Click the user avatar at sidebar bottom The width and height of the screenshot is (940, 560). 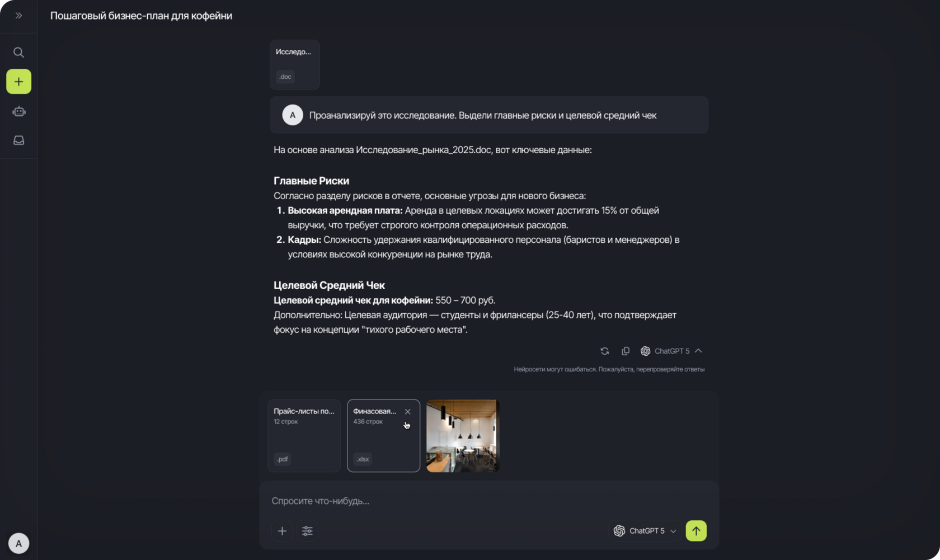tap(18, 543)
